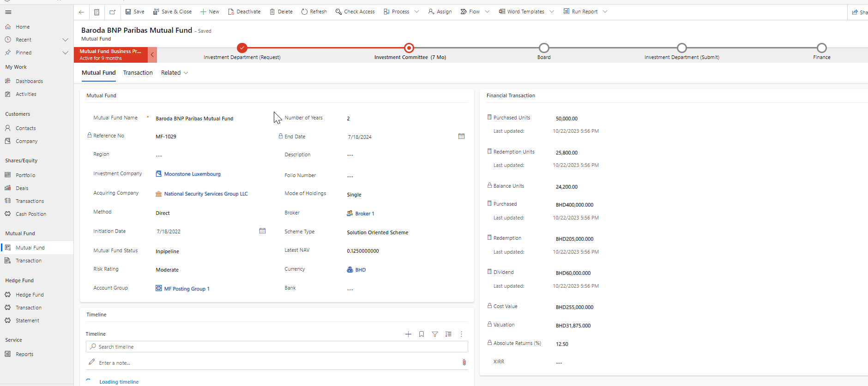Open the Initiation Date calendar picker
The height and width of the screenshot is (386, 868).
coord(262,231)
